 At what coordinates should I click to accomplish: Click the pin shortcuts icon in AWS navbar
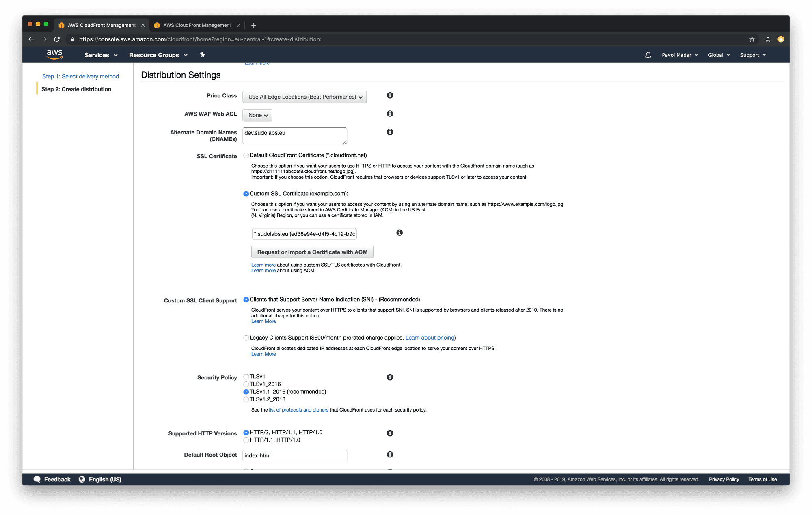pyautogui.click(x=202, y=55)
